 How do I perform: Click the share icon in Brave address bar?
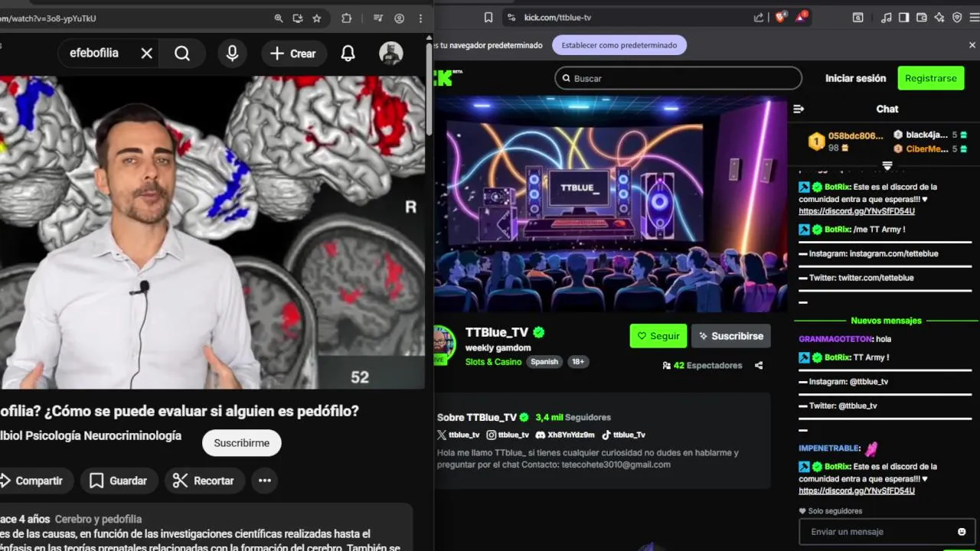click(759, 18)
